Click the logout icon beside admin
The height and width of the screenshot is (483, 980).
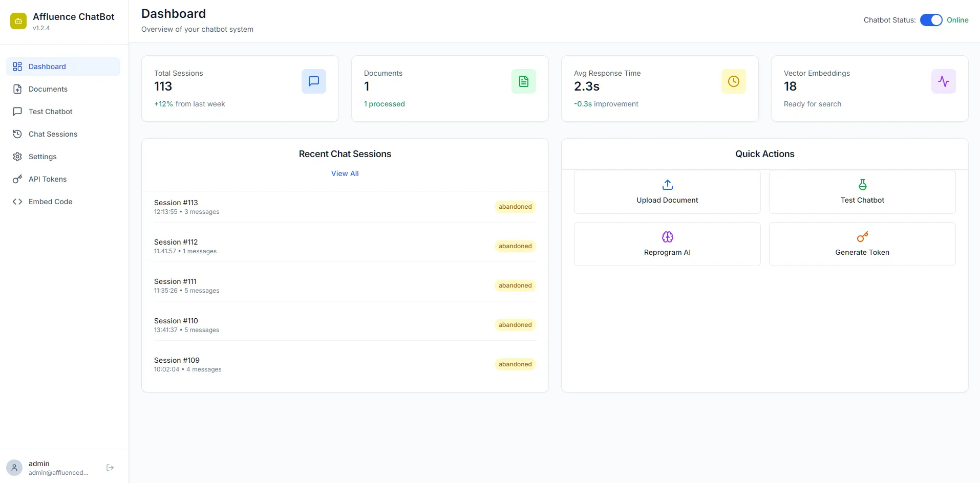110,468
